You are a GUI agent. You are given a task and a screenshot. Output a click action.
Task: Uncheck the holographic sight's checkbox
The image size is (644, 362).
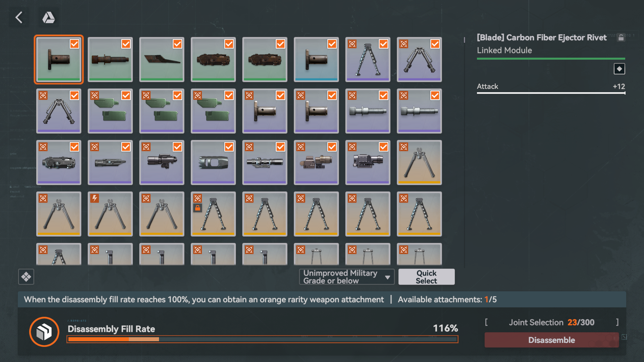(x=332, y=147)
